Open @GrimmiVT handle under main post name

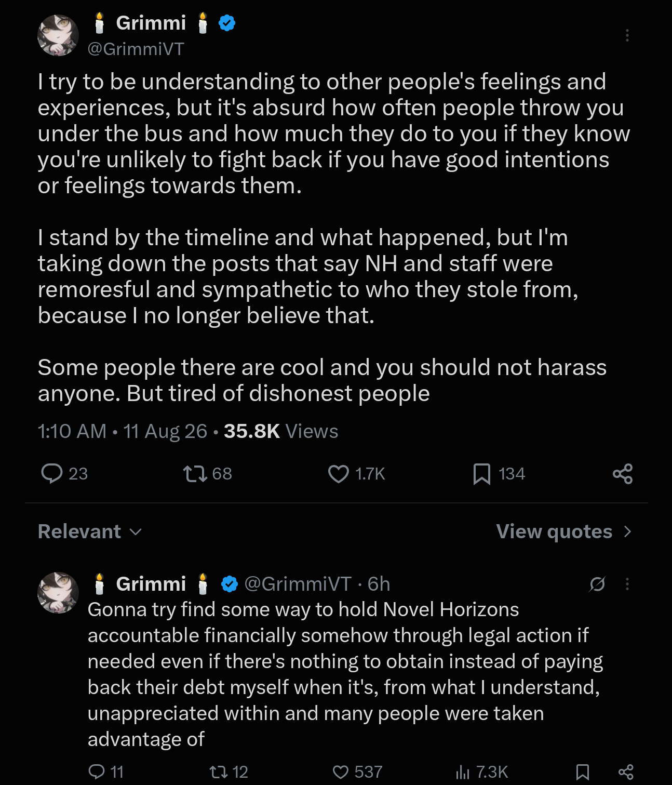click(136, 49)
